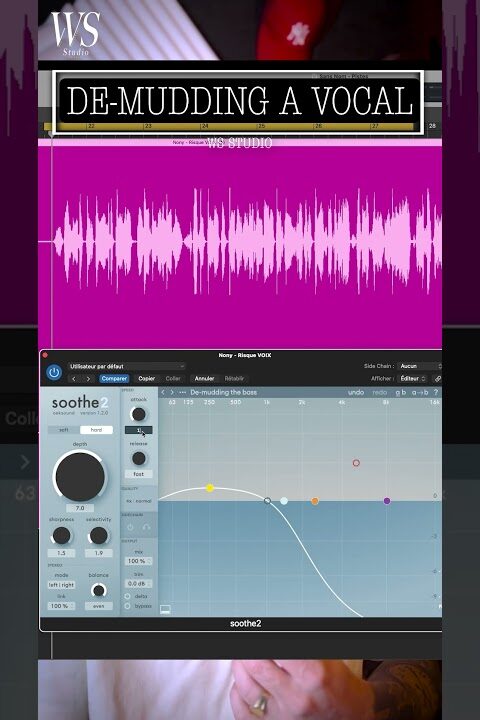Select the dark hollow band node at 1k
This screenshot has width=480, height=720.
pos(267,501)
